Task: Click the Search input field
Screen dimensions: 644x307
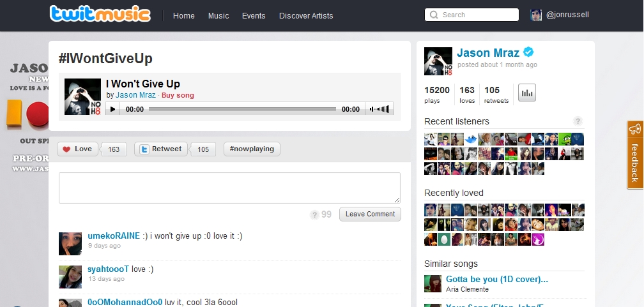Action: coord(471,15)
